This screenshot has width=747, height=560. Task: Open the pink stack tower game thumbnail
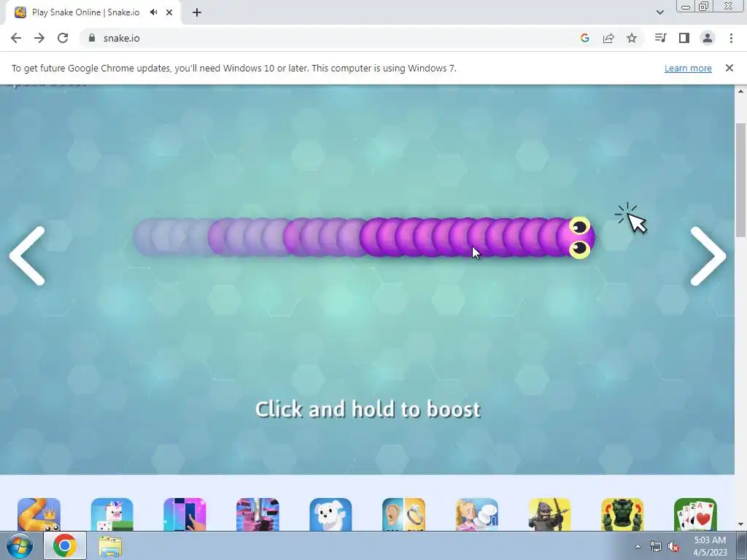click(x=258, y=515)
